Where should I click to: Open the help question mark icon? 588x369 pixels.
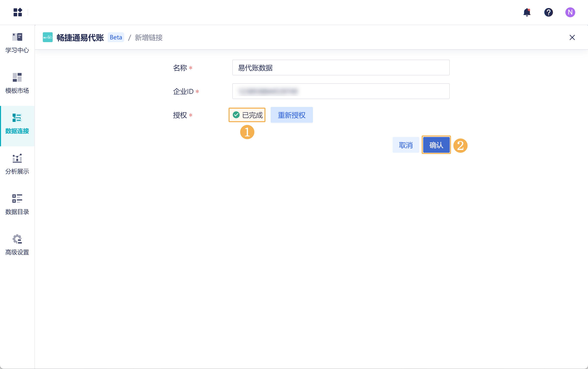point(548,12)
